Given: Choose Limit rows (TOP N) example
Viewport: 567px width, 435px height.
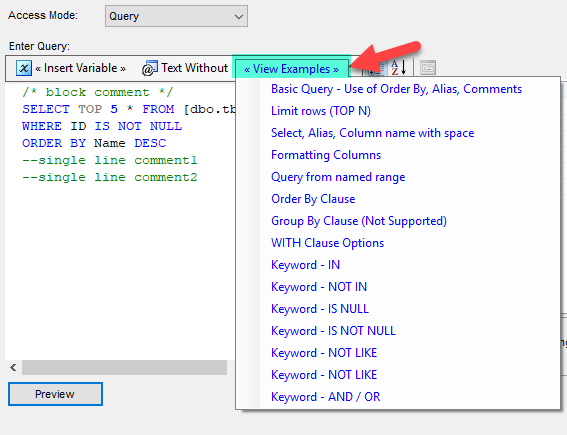Looking at the screenshot, I should [x=321, y=111].
